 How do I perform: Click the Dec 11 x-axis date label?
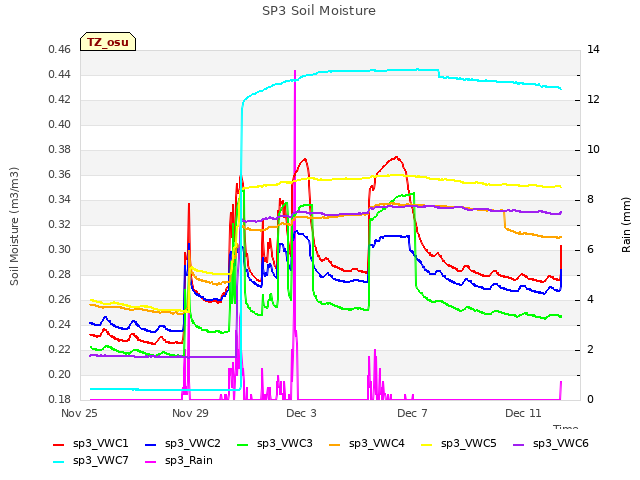pos(523,413)
